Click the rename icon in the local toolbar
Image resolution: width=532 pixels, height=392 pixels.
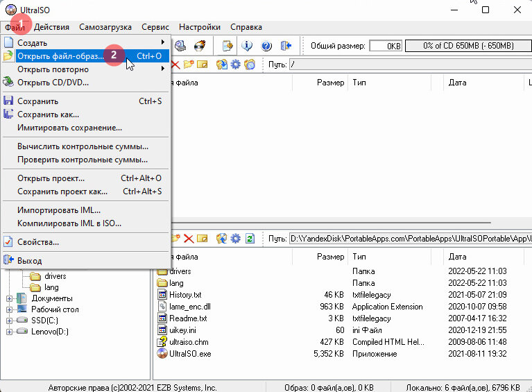coord(203,239)
